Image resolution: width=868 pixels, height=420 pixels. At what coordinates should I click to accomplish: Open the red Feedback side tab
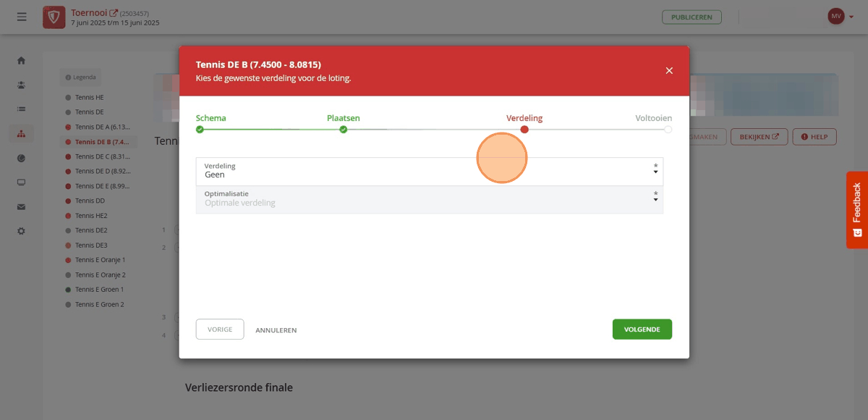857,210
